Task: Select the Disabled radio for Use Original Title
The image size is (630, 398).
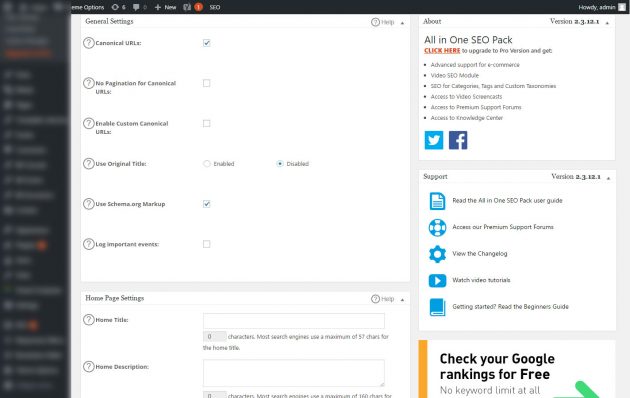Action: [x=280, y=163]
